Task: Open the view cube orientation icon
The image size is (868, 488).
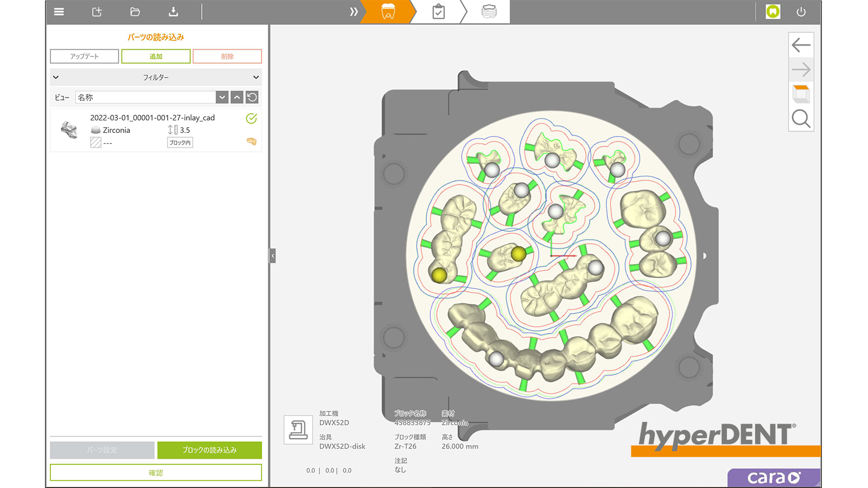Action: tap(801, 94)
